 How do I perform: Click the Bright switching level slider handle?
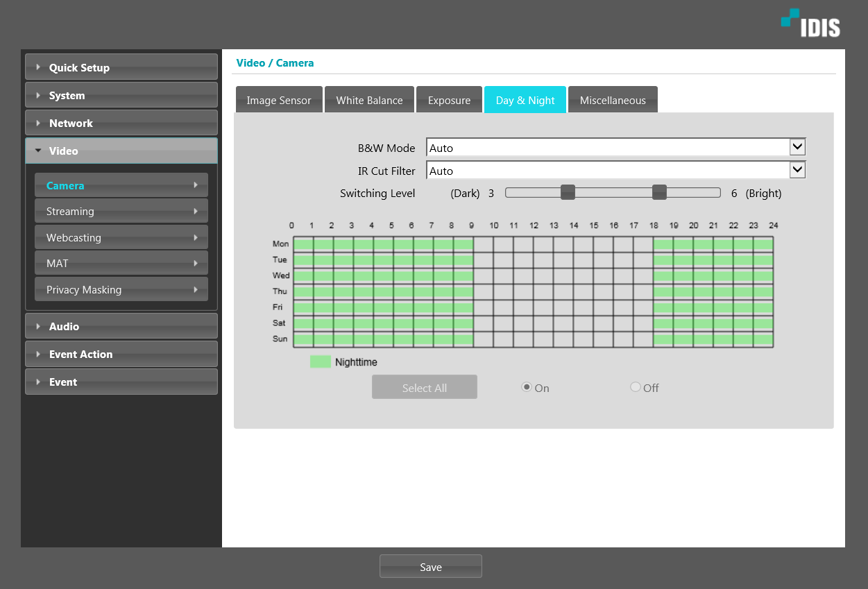click(x=659, y=192)
